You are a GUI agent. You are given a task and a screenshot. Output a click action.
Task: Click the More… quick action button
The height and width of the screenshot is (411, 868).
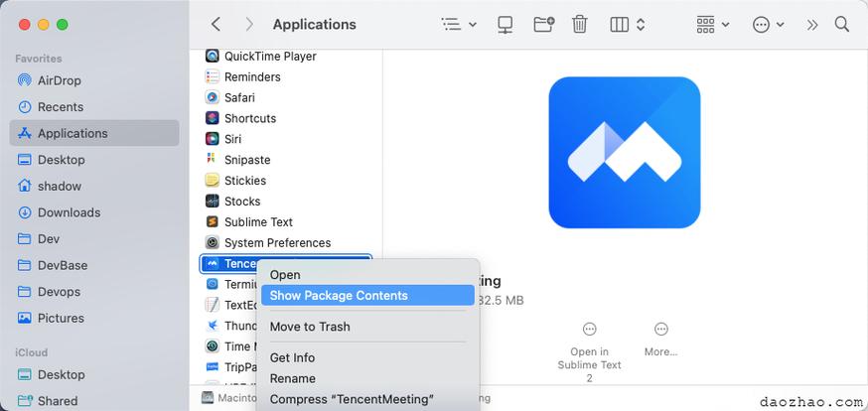(x=661, y=341)
